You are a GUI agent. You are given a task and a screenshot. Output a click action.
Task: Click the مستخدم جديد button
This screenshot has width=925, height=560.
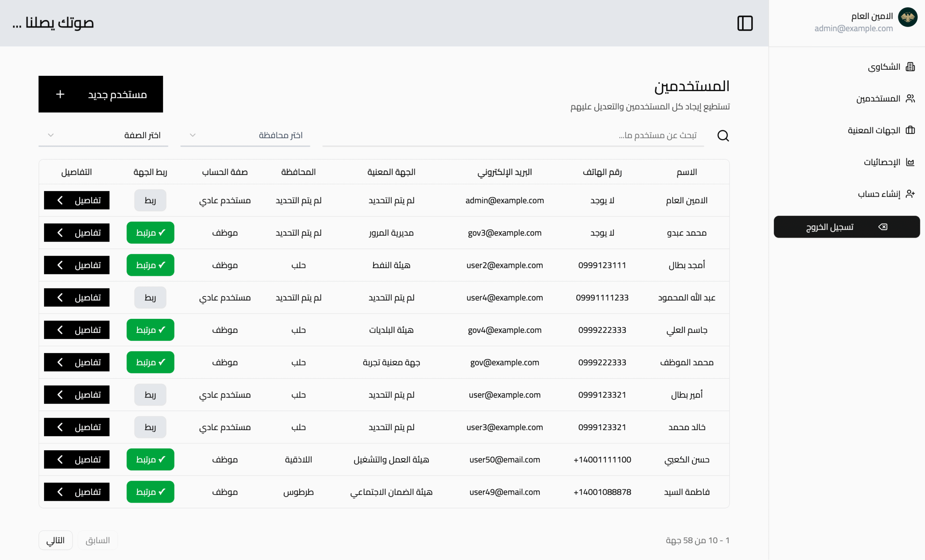100,94
